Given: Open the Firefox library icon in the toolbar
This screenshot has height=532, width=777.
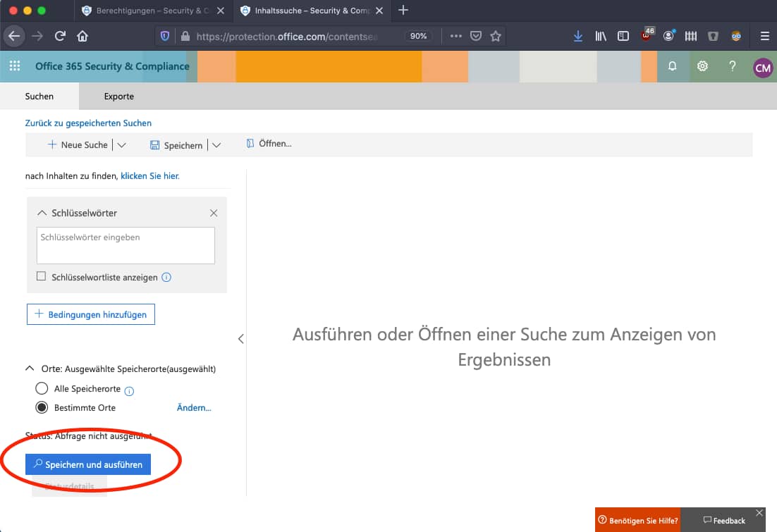Looking at the screenshot, I should 601,36.
